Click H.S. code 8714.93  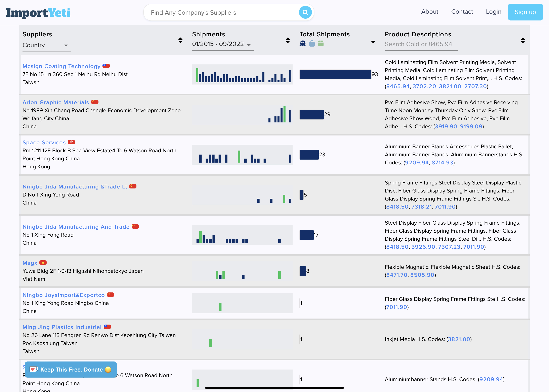(x=442, y=162)
